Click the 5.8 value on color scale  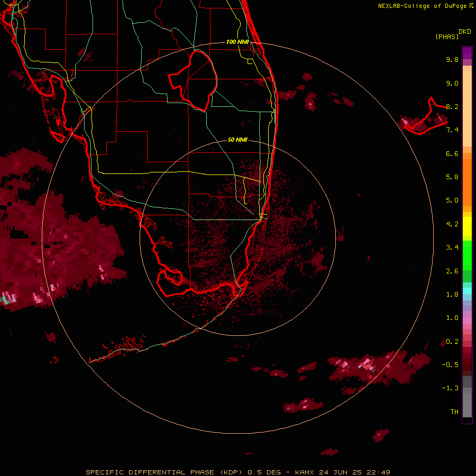(452, 177)
